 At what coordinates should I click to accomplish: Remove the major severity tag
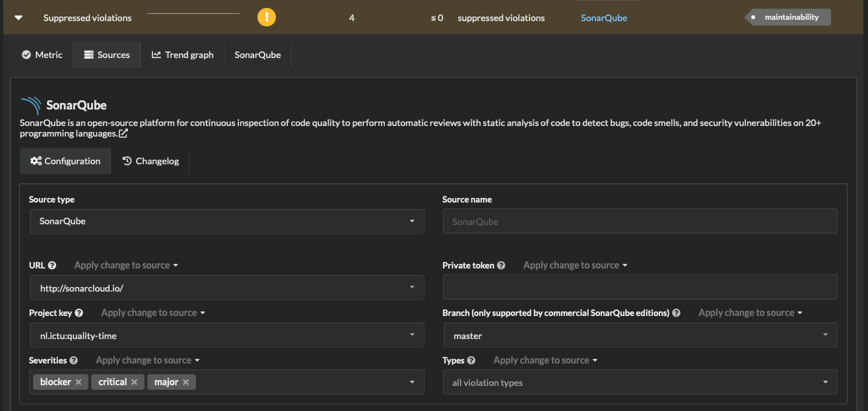pos(185,382)
